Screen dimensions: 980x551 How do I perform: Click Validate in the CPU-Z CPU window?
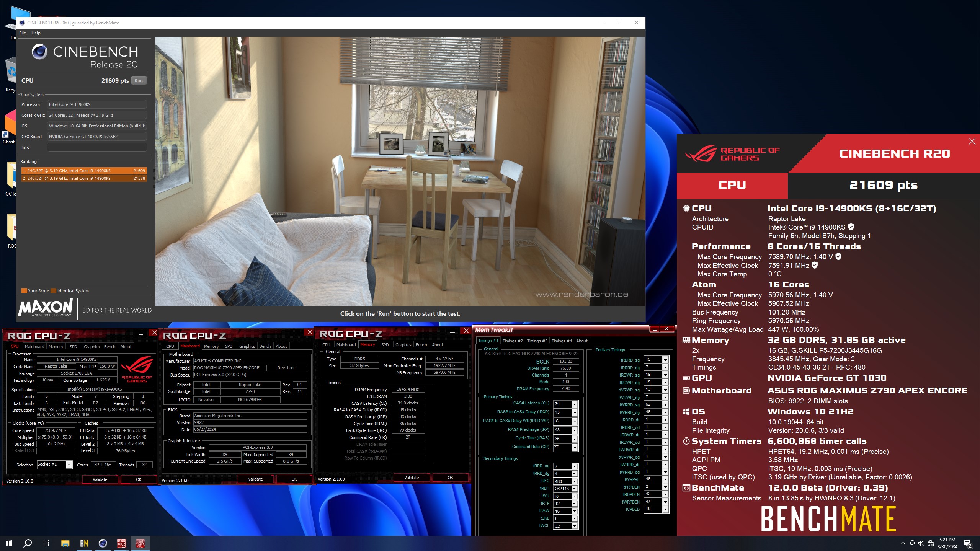pyautogui.click(x=100, y=479)
